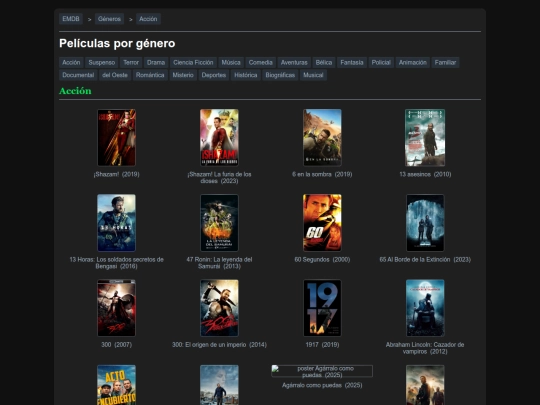Open the "13 asesinos (2010)" title
Screen dimensions: 540x405
tap(425, 174)
